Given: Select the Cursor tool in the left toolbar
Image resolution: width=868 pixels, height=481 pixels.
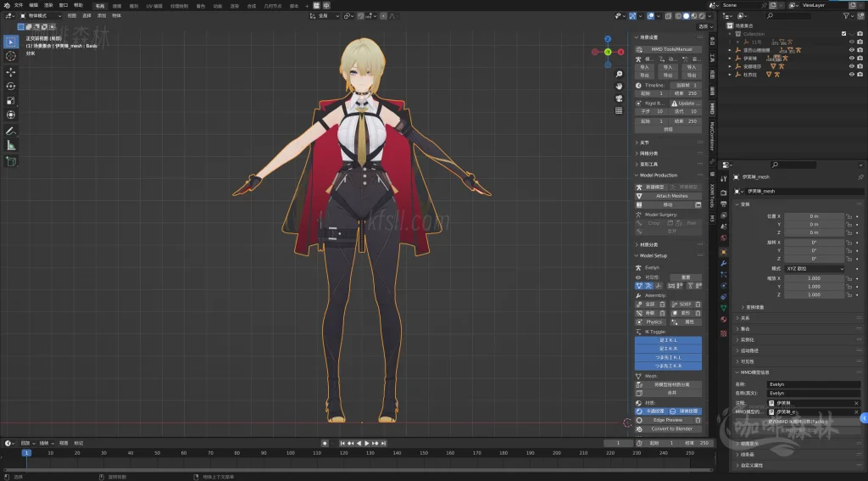Looking at the screenshot, I should (10, 56).
